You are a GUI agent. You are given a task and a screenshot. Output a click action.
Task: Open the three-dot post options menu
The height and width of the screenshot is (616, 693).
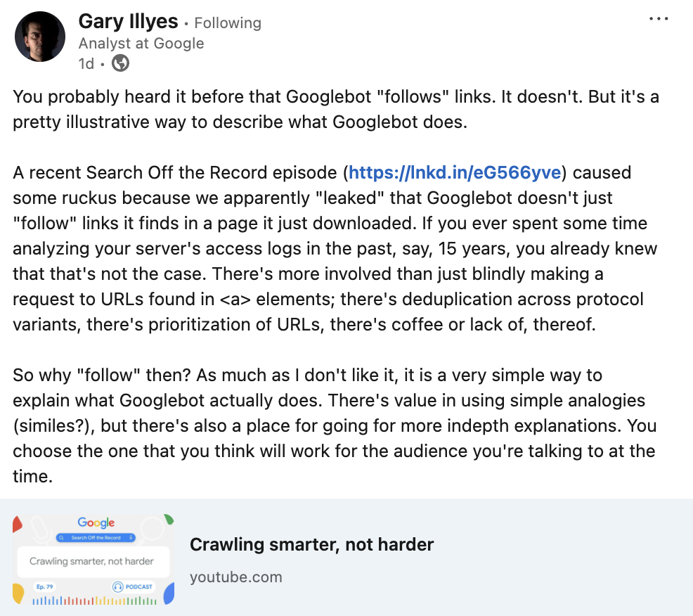coord(659,19)
